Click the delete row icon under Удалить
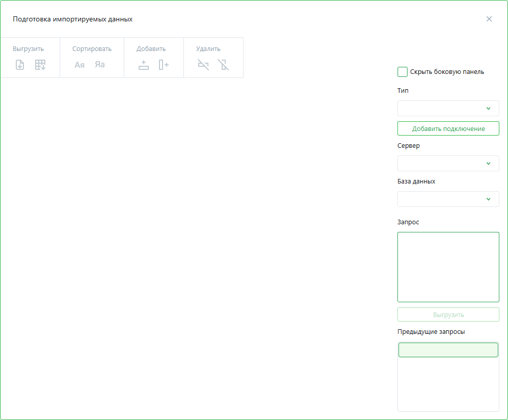The width and height of the screenshot is (508, 420). 203,65
